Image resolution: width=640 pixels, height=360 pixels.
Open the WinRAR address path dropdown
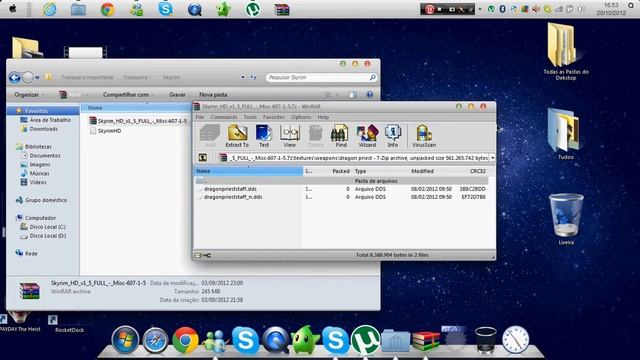[492, 158]
